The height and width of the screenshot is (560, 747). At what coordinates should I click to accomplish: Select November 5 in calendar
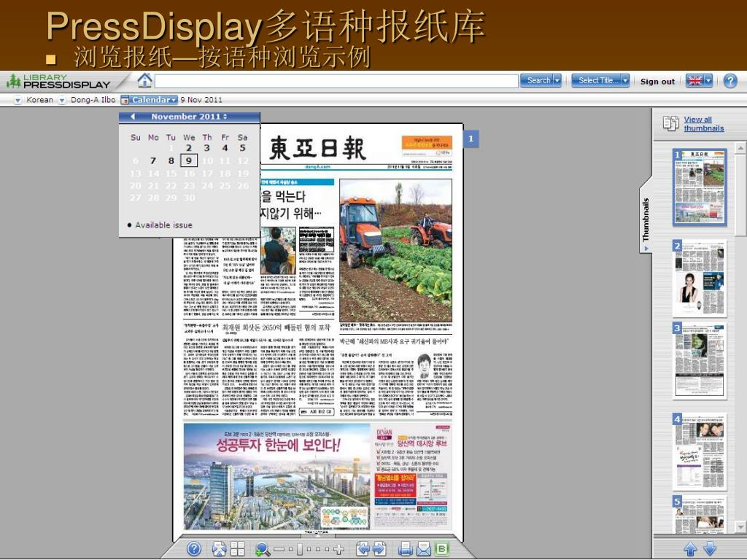(x=242, y=148)
